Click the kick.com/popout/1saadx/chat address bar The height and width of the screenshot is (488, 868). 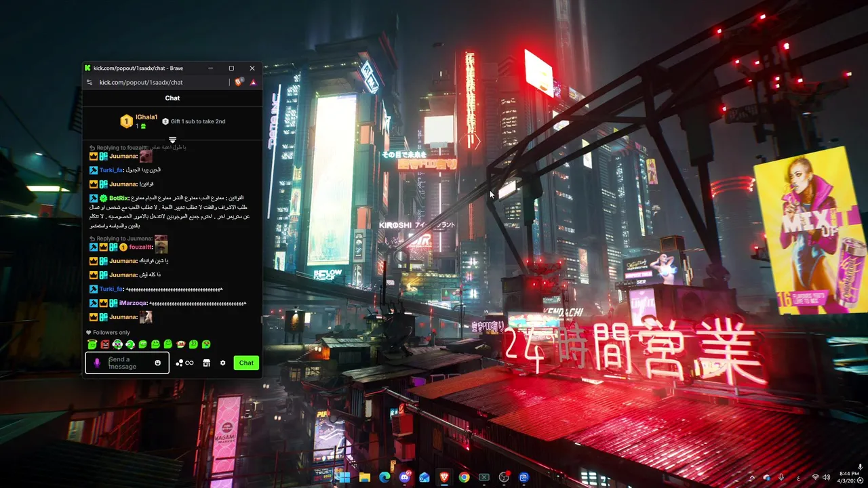pos(141,82)
